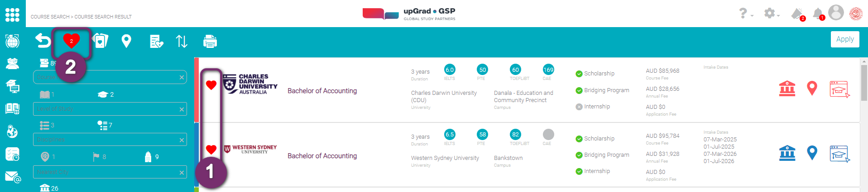Go to Course Search breadcrumb link
Viewport: 868px width, 192px height.
50,17
